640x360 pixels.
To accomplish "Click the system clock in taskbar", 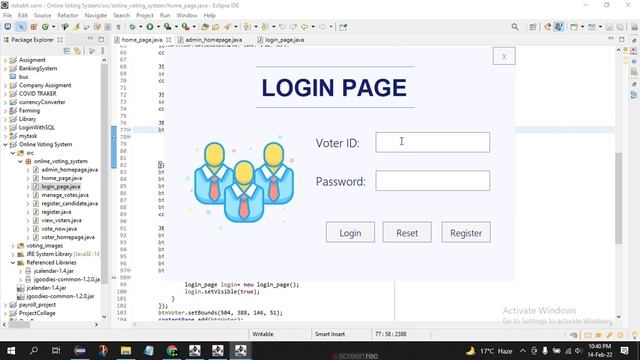I will coord(599,350).
